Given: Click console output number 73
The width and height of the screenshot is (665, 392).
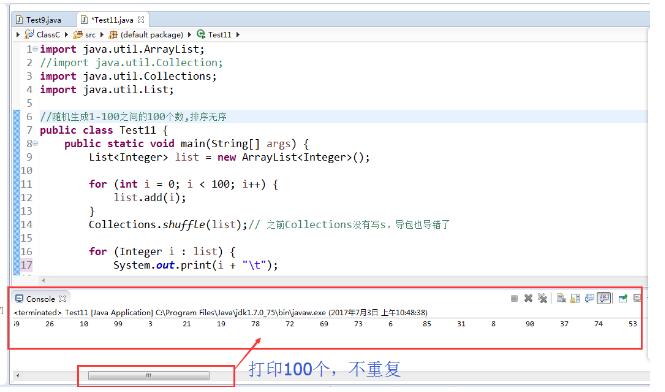Looking at the screenshot, I should (x=358, y=324).
